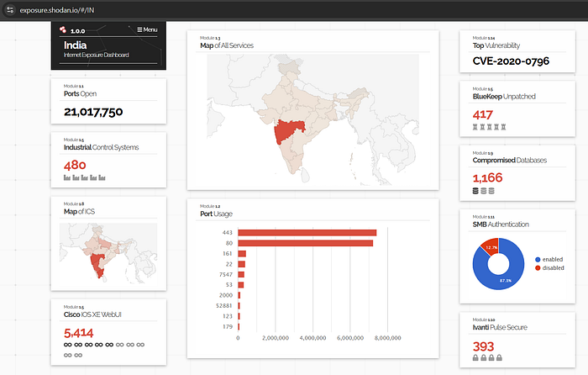Open the Menu button in header
Image resolution: width=588 pixels, height=375 pixels.
pos(147,29)
